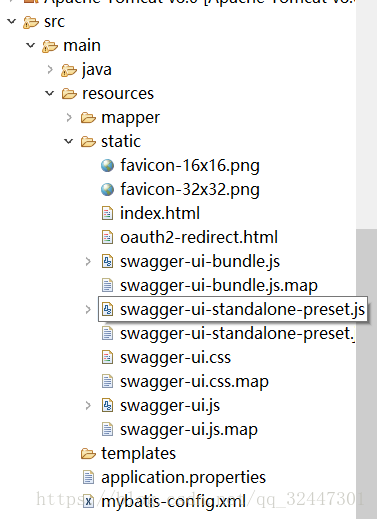Click the swagger-ui.css.map file icon
The height and width of the screenshot is (519, 377).
tap(107, 381)
